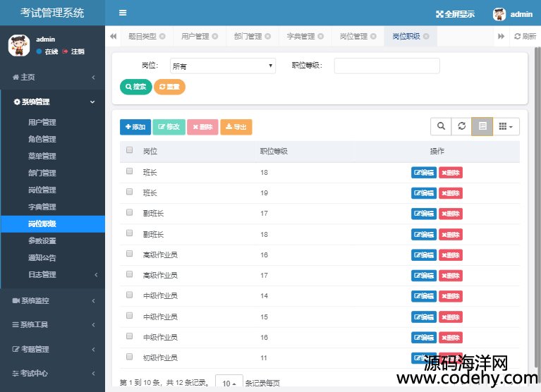The height and width of the screenshot is (392, 541).
Task: Switch to the 题目类型 tab
Action: (x=142, y=36)
